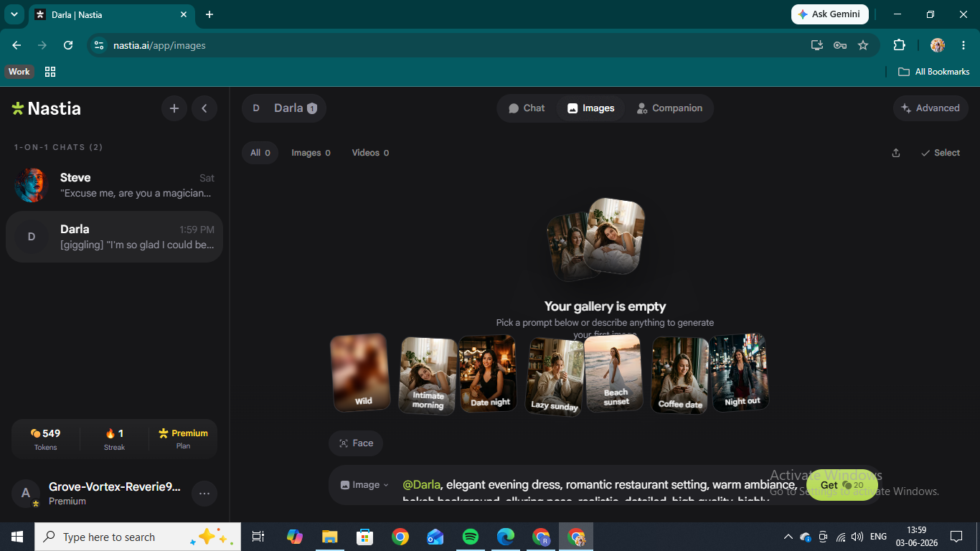The width and height of the screenshot is (980, 551).
Task: Click the Get 20 generate button
Action: point(842,485)
